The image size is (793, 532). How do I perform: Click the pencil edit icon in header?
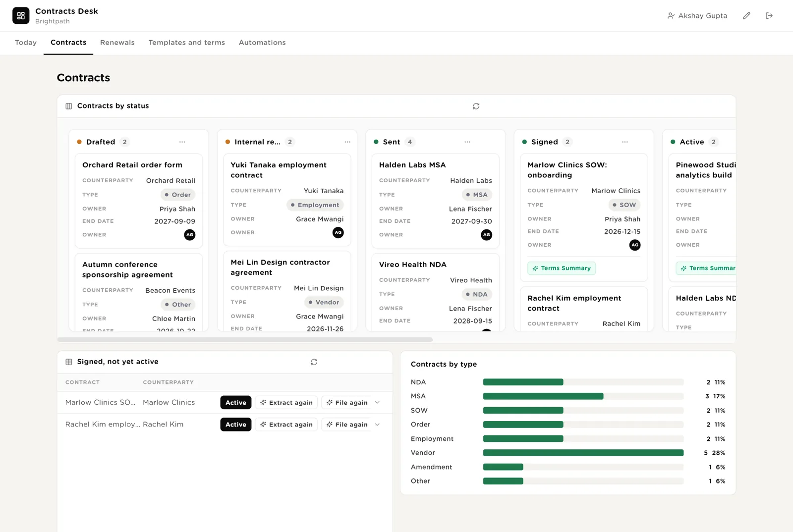pyautogui.click(x=746, y=16)
